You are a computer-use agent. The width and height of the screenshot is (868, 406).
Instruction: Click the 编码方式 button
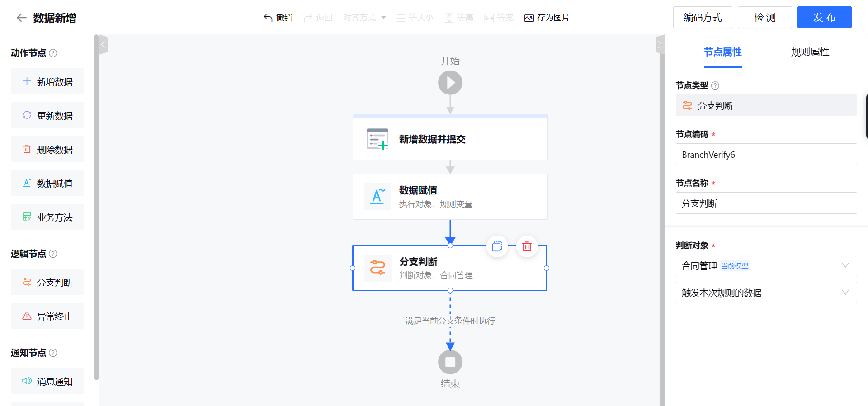703,17
